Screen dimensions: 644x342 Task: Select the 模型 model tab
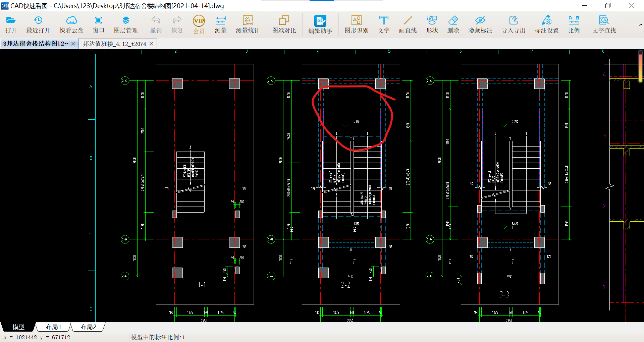coord(18,327)
